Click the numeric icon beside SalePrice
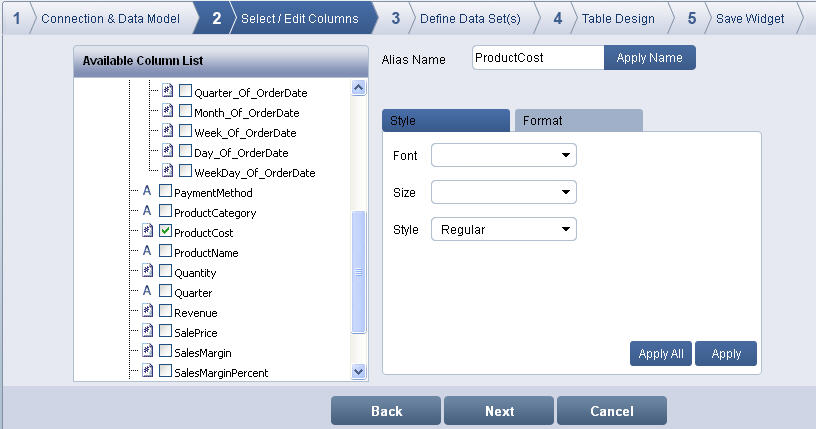This screenshot has width=816, height=429. click(x=147, y=332)
